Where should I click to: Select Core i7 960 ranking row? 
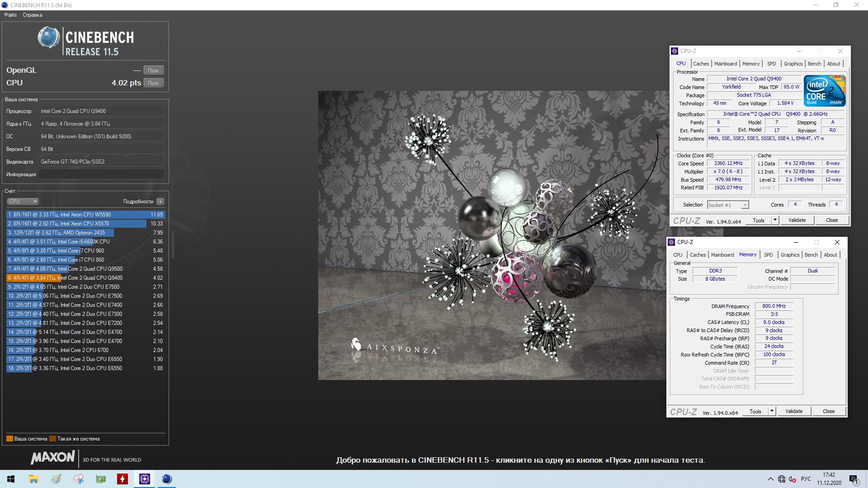(x=85, y=251)
